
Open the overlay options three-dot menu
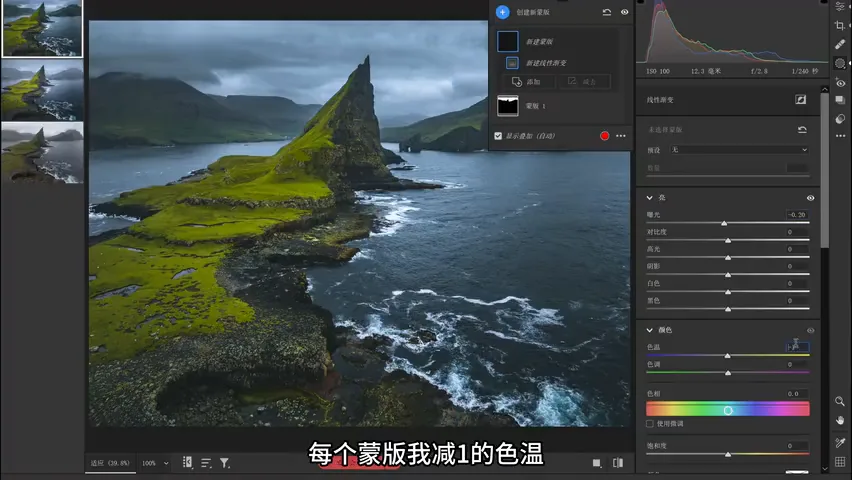[x=621, y=136]
